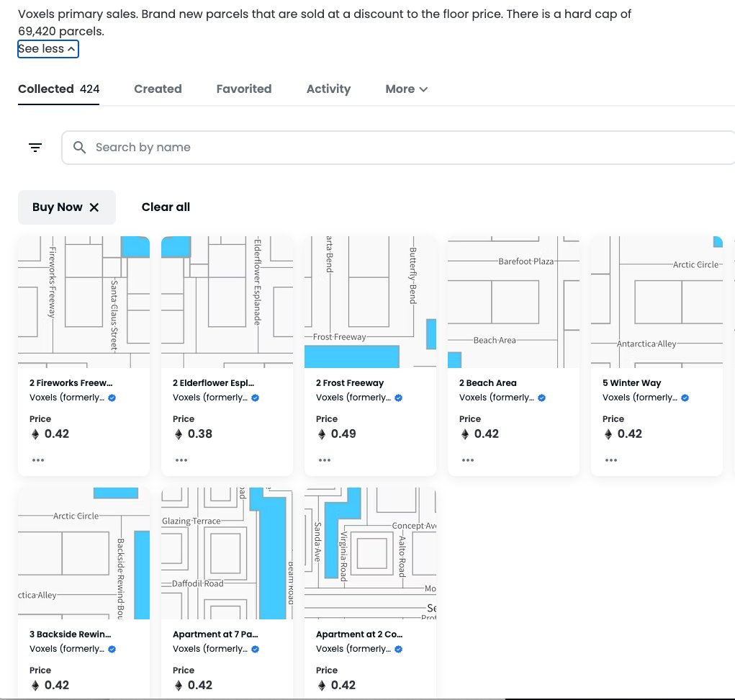Click verified badge on 3 Backside Rewind card
735x700 pixels.
(112, 649)
